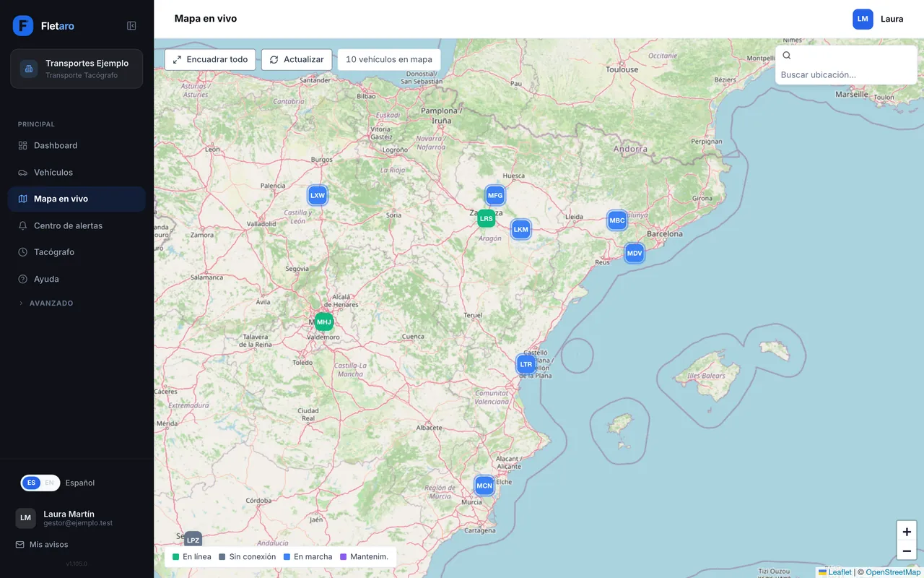Open the Ayuda help page

[x=77, y=279]
